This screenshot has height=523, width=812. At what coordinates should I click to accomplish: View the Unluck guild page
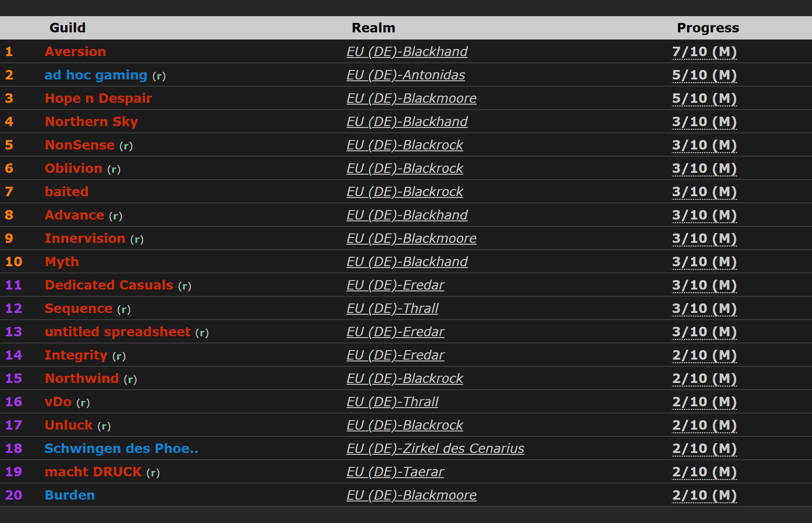pyautogui.click(x=69, y=425)
